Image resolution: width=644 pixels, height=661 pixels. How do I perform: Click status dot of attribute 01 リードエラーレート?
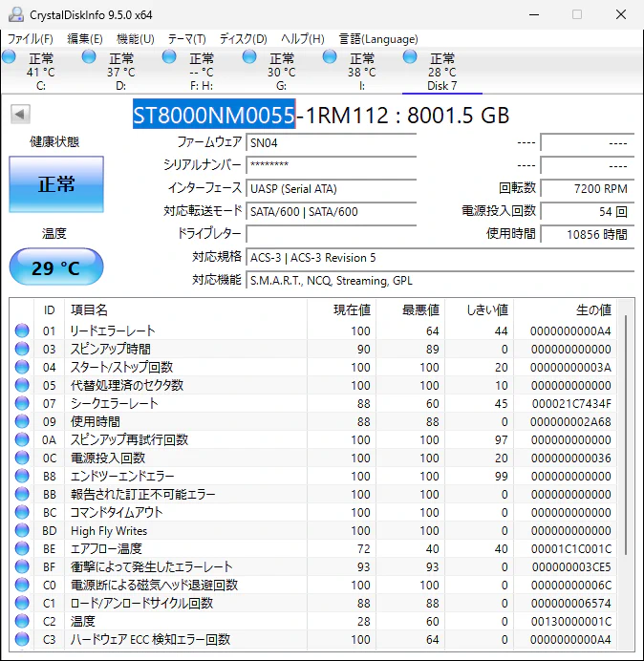(22, 330)
